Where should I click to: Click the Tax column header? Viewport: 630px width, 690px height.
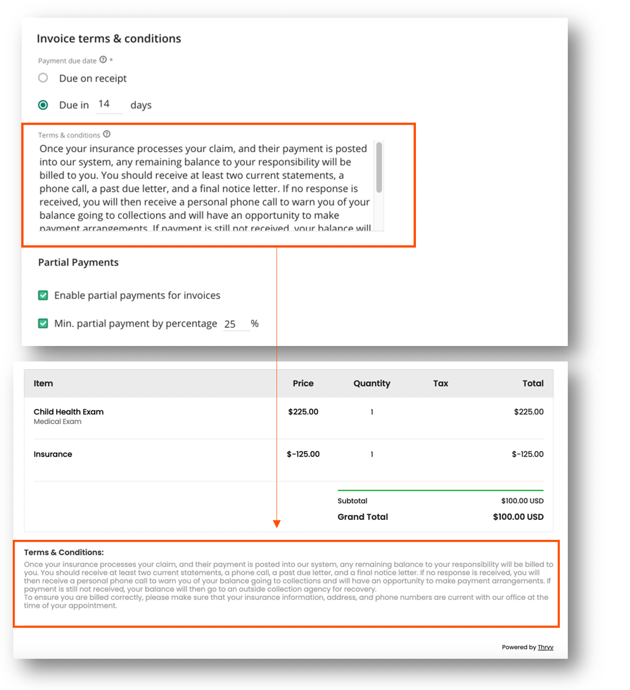pyautogui.click(x=440, y=383)
